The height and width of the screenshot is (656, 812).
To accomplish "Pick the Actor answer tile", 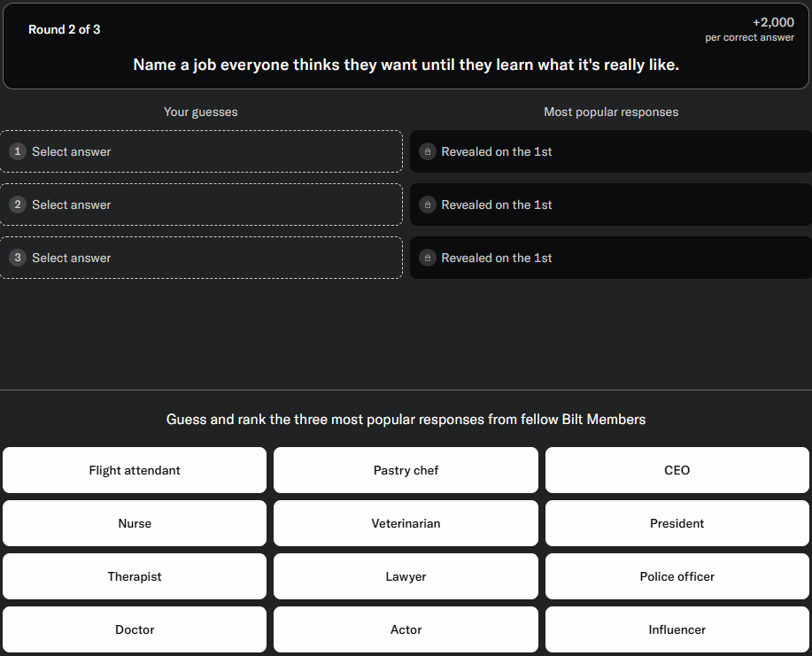I will click(x=406, y=629).
